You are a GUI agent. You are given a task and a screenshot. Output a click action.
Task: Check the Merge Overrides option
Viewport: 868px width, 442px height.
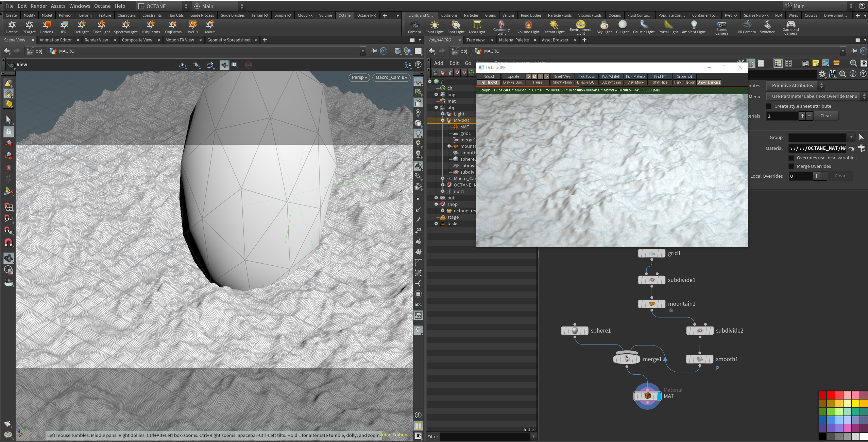click(x=791, y=166)
